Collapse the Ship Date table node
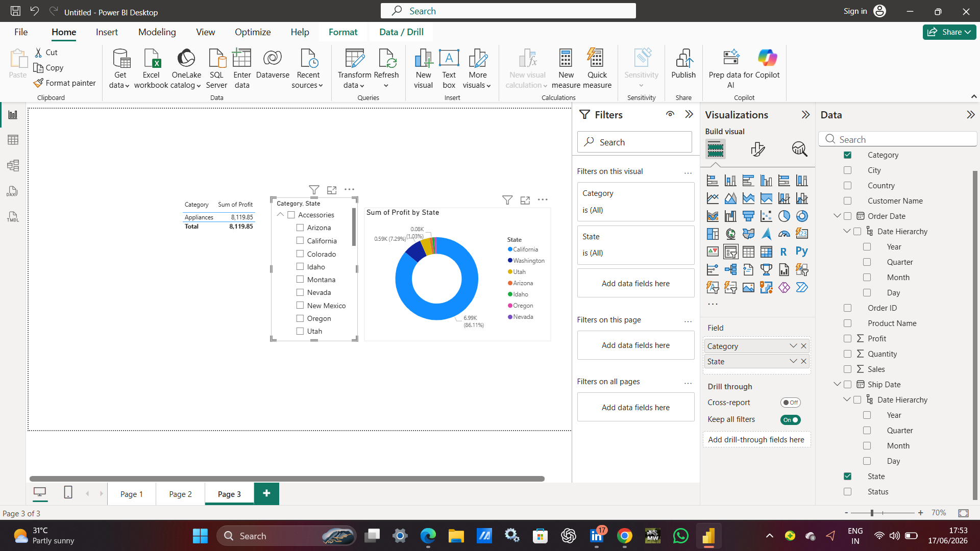The image size is (980, 551). tap(837, 385)
